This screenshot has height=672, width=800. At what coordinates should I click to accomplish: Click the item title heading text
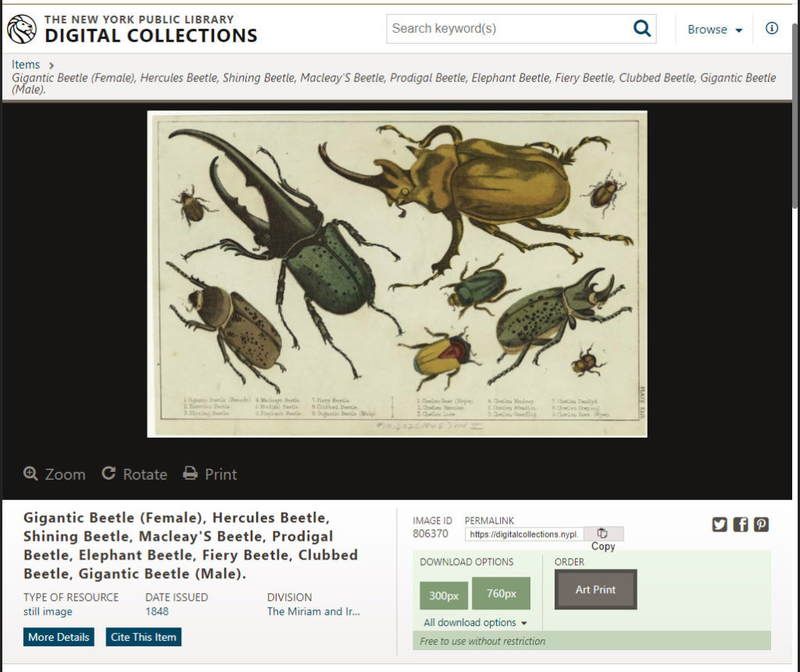(x=191, y=545)
